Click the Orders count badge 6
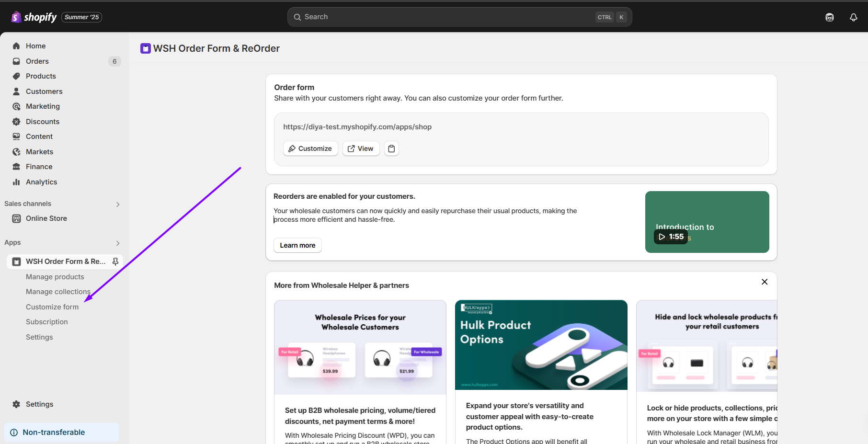This screenshot has height=444, width=868. (114, 61)
